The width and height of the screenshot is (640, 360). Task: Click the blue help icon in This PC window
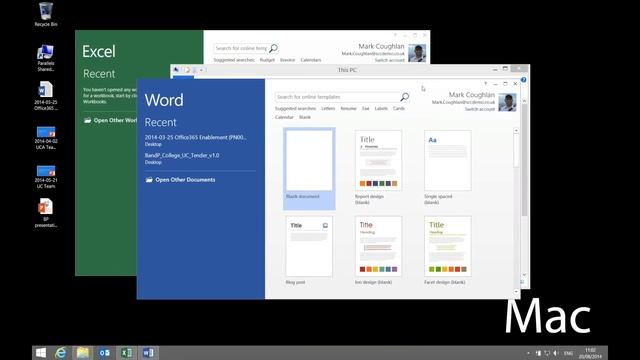(x=523, y=80)
